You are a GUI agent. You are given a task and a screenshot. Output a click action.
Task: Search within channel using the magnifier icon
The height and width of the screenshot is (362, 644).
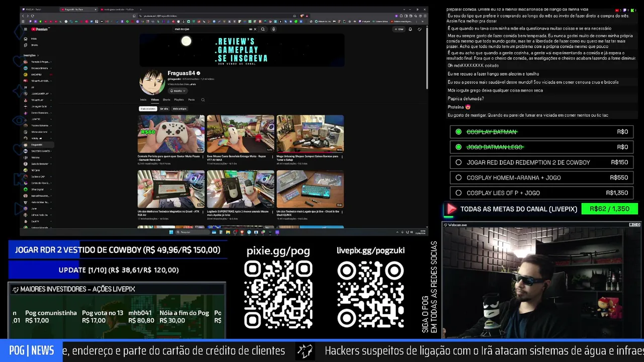point(203,100)
